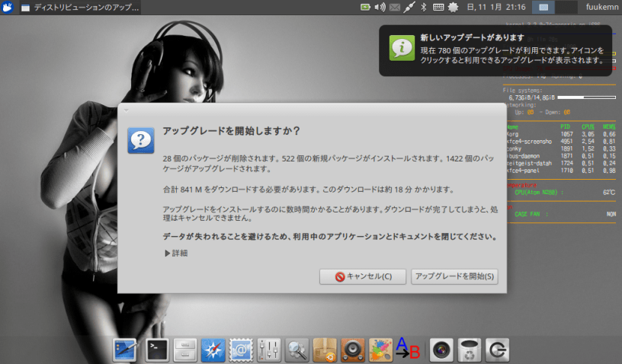Click the xfce4-screensho process row
622x364 pixels.
(x=561, y=142)
